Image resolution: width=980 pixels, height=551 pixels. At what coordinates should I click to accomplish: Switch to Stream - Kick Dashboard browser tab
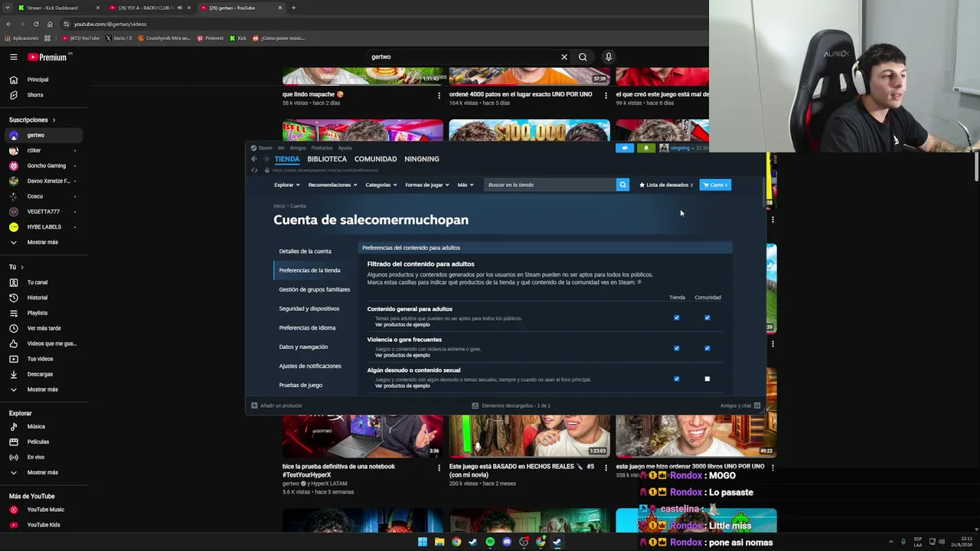pyautogui.click(x=59, y=8)
